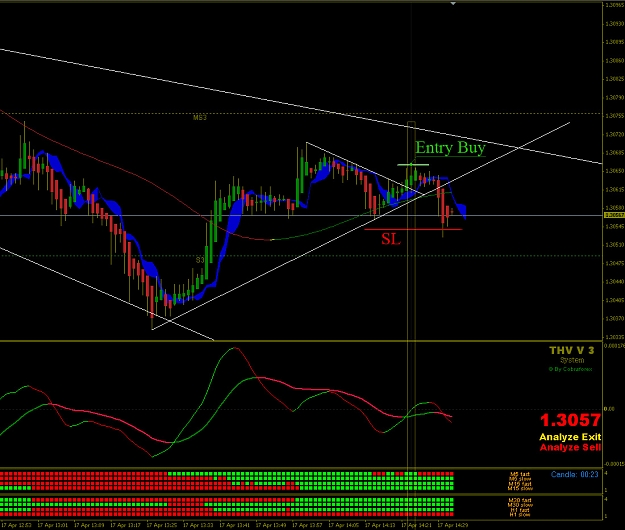Click the 'Analyze Exit' signal text

(x=570, y=437)
